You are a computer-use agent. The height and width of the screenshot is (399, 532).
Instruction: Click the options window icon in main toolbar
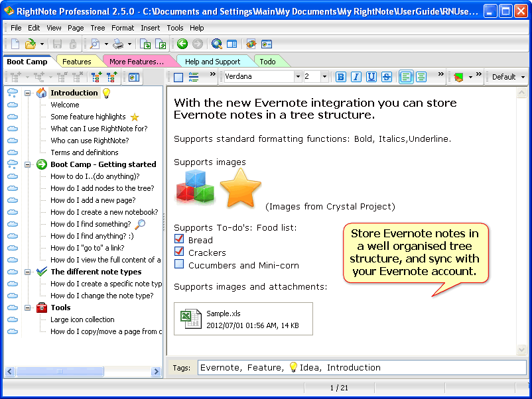(267, 44)
